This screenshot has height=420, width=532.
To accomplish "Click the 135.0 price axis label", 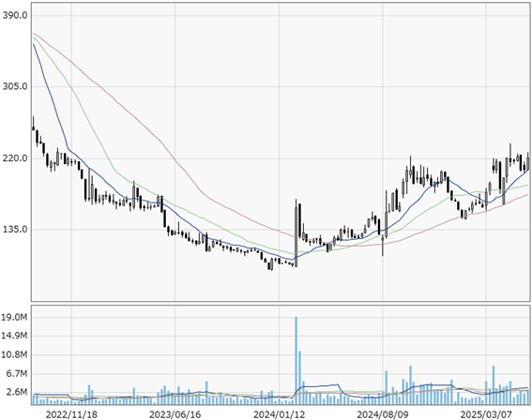I will (15, 230).
